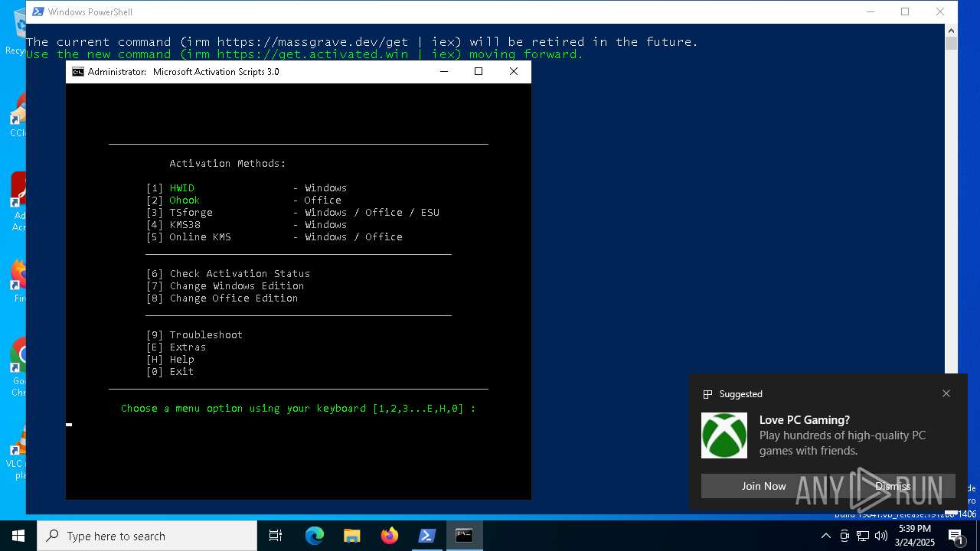
Task: Close the Microsoft Activation Scripts window
Action: pyautogui.click(x=514, y=71)
